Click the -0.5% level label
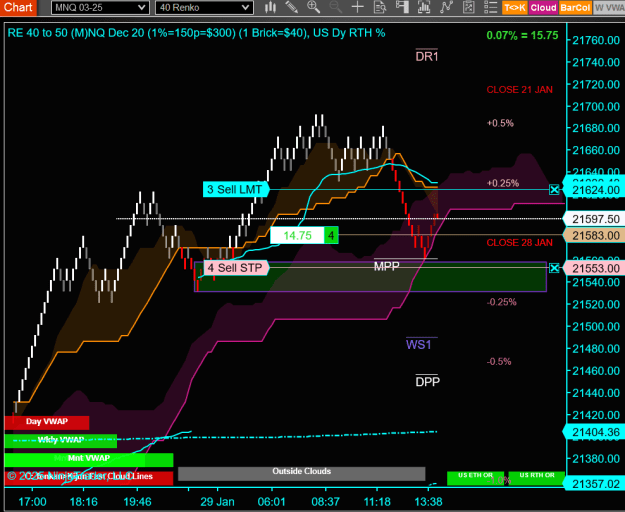The width and height of the screenshot is (625, 512). pyautogui.click(x=499, y=362)
